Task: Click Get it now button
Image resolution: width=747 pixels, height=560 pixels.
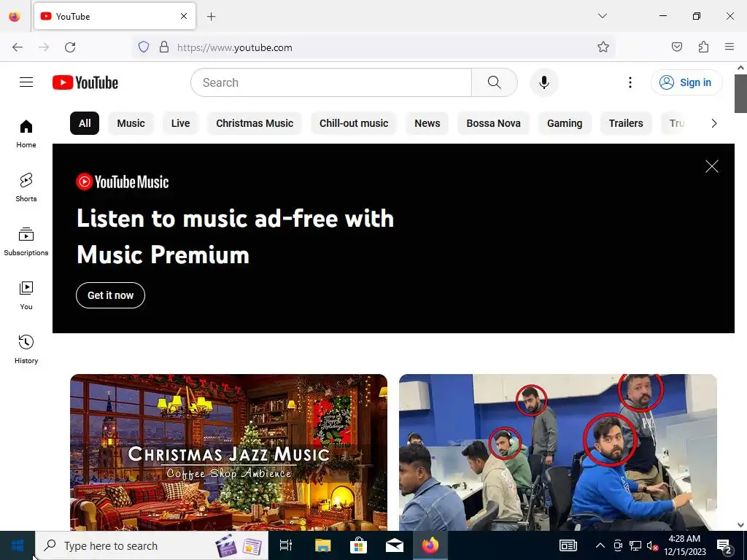Action: (111, 295)
